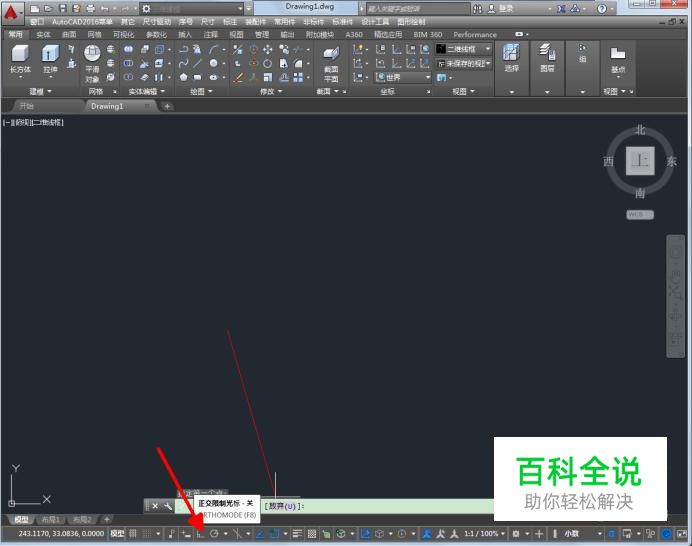The height and width of the screenshot is (546, 692).
Task: Click the Plot printer icon
Action: (x=90, y=9)
